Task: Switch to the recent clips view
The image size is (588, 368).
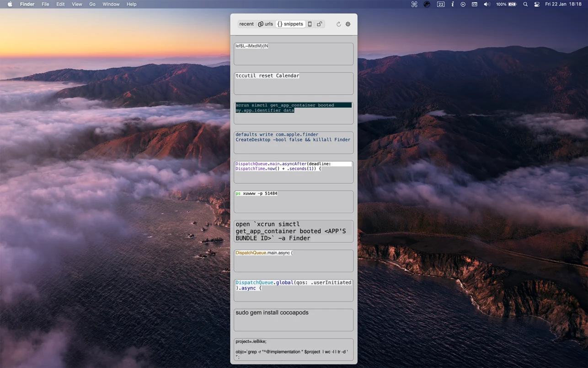Action: coord(246,24)
